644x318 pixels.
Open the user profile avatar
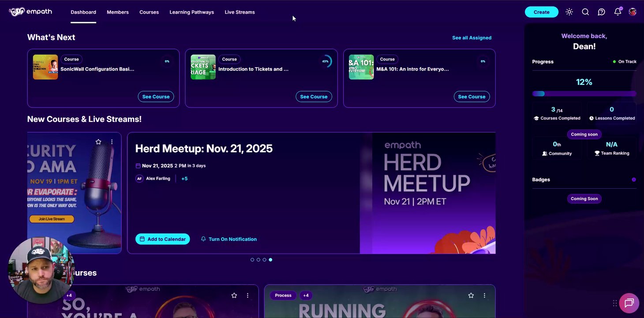coord(633,12)
